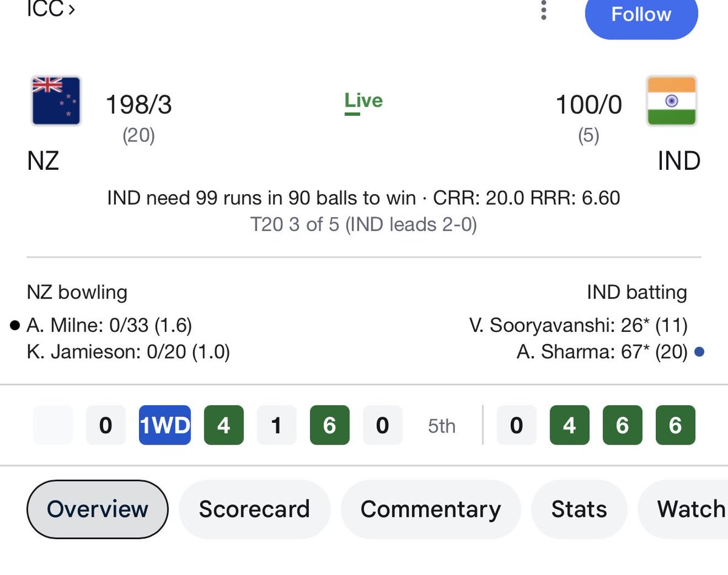
Task: Select the Overview tab
Action: coord(97,509)
